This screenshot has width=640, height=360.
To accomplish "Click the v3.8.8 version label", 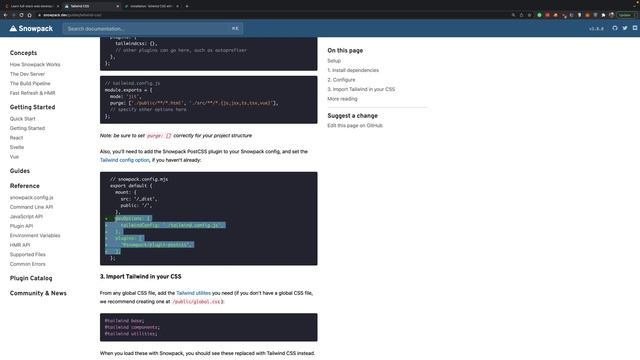I will click(x=596, y=29).
